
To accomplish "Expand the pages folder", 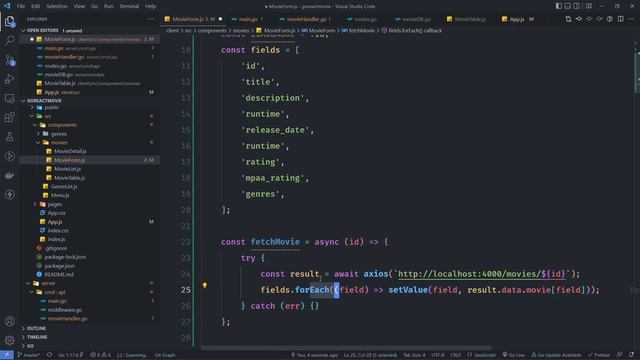I will pyautogui.click(x=55, y=204).
